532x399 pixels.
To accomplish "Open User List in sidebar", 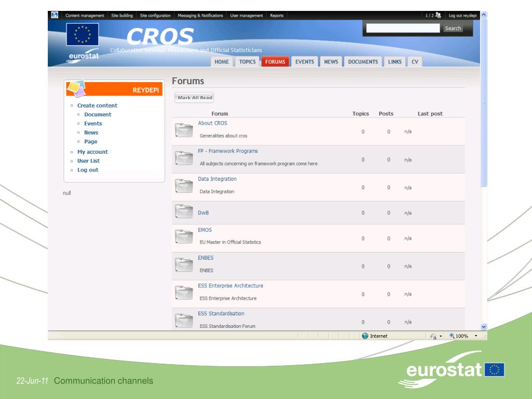I will (88, 161).
